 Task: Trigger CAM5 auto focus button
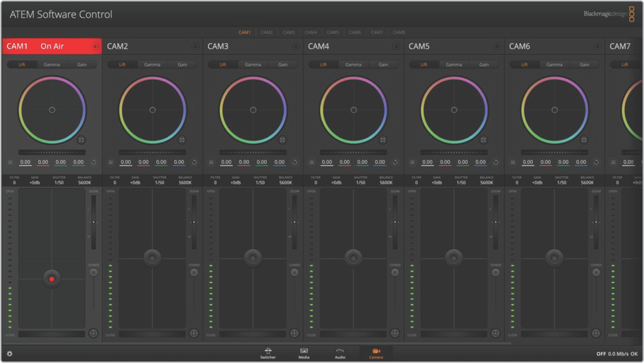(495, 333)
